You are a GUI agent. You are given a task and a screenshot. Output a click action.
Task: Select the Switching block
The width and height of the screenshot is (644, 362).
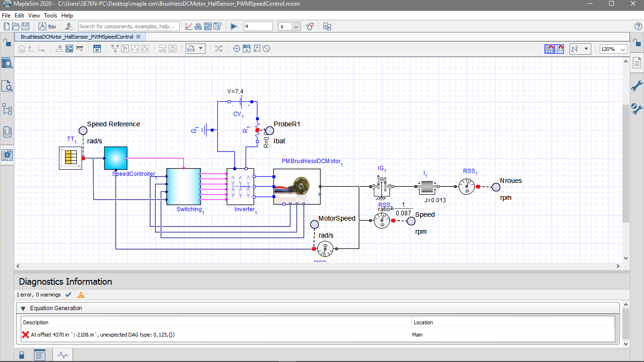pos(183,187)
